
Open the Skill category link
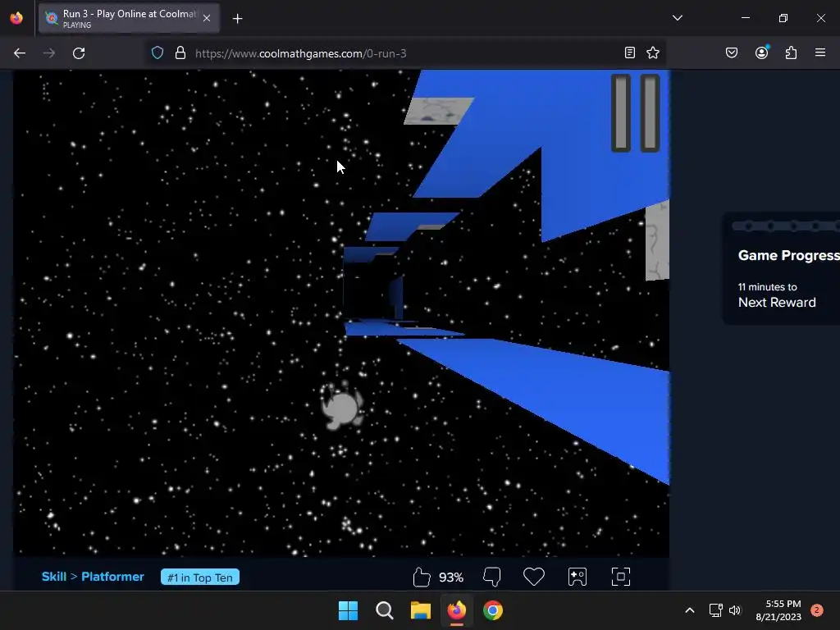[53, 577]
